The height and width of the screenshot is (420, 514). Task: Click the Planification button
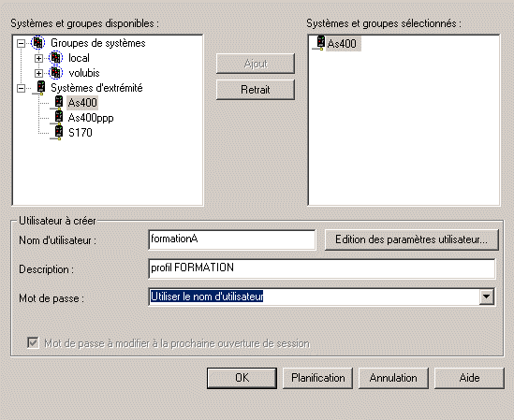[x=318, y=378]
